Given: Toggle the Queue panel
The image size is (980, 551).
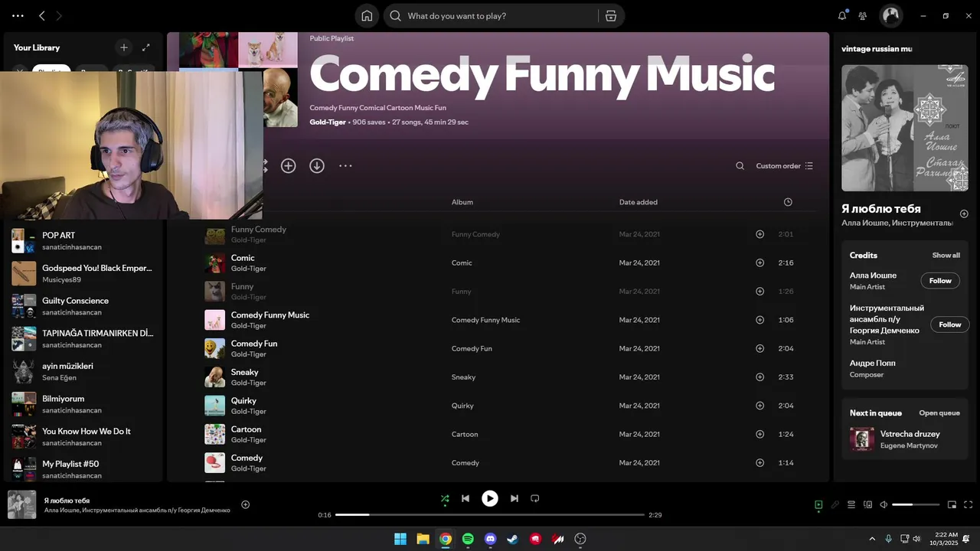Looking at the screenshot, I should (x=851, y=505).
